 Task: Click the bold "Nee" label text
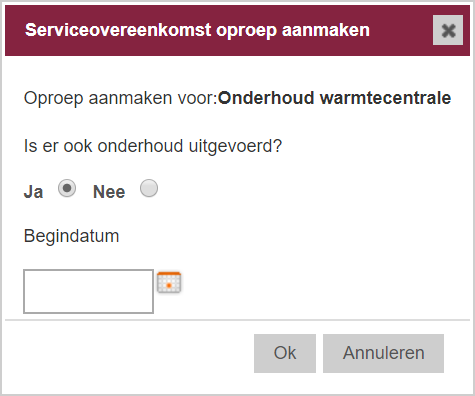(x=109, y=192)
